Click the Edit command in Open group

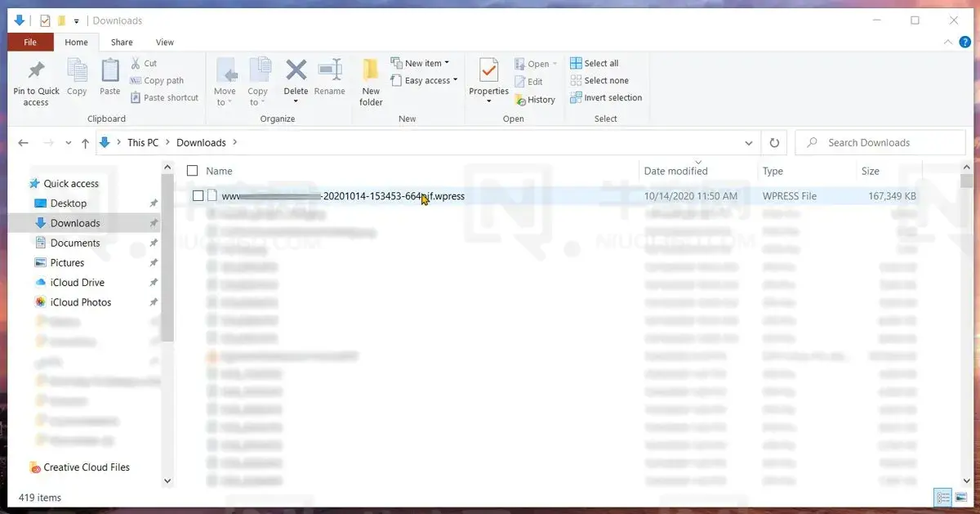(528, 82)
